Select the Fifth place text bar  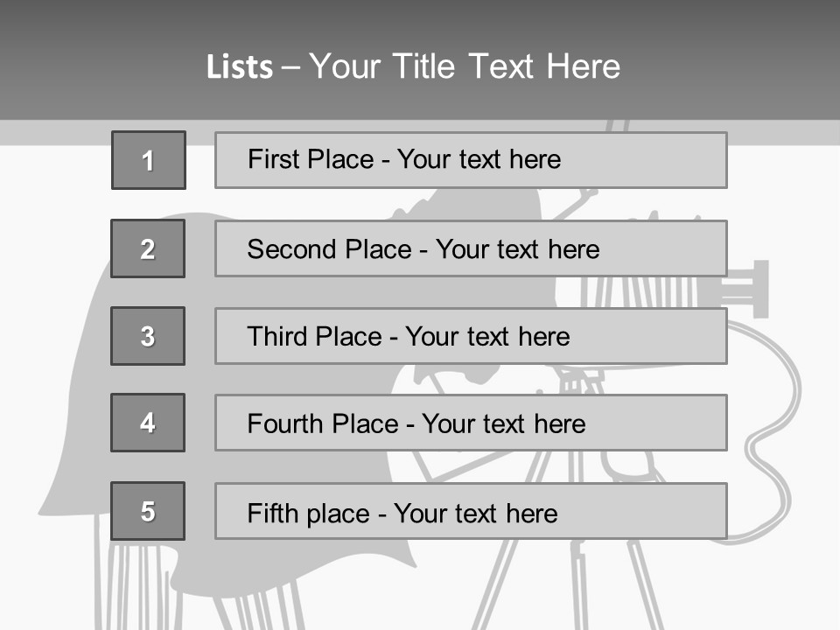471,511
